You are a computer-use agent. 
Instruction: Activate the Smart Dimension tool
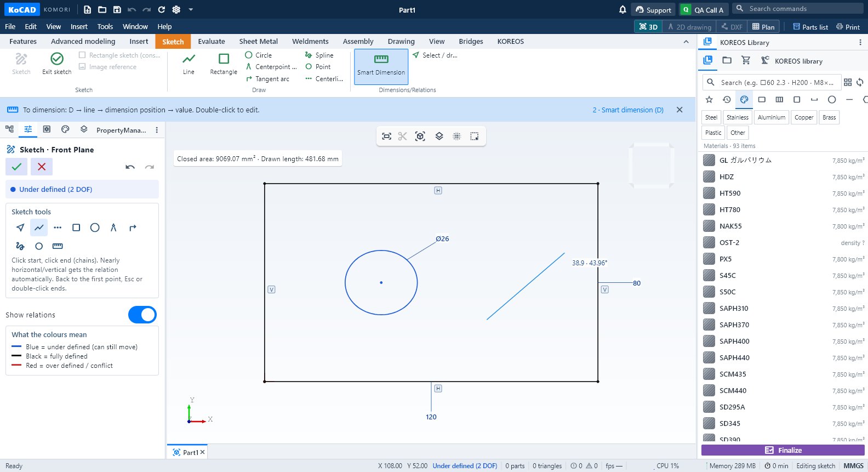point(381,66)
